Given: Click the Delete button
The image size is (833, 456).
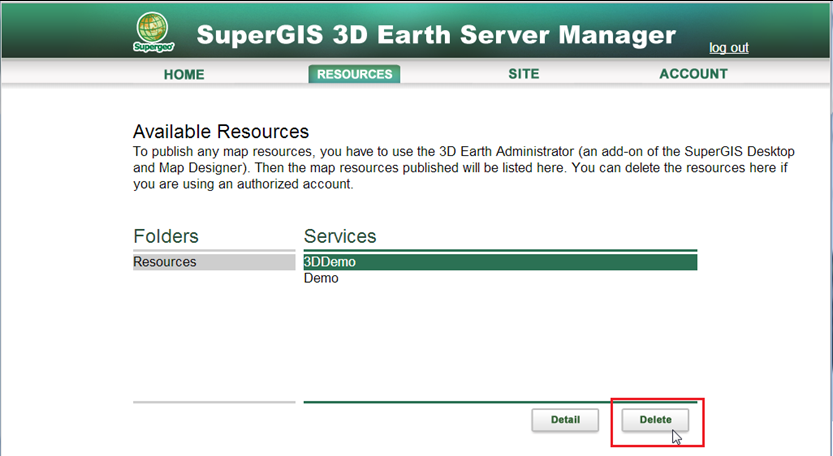Looking at the screenshot, I should [x=655, y=420].
